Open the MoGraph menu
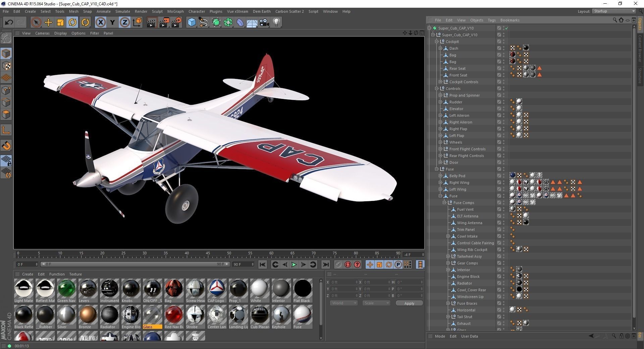 click(x=175, y=11)
